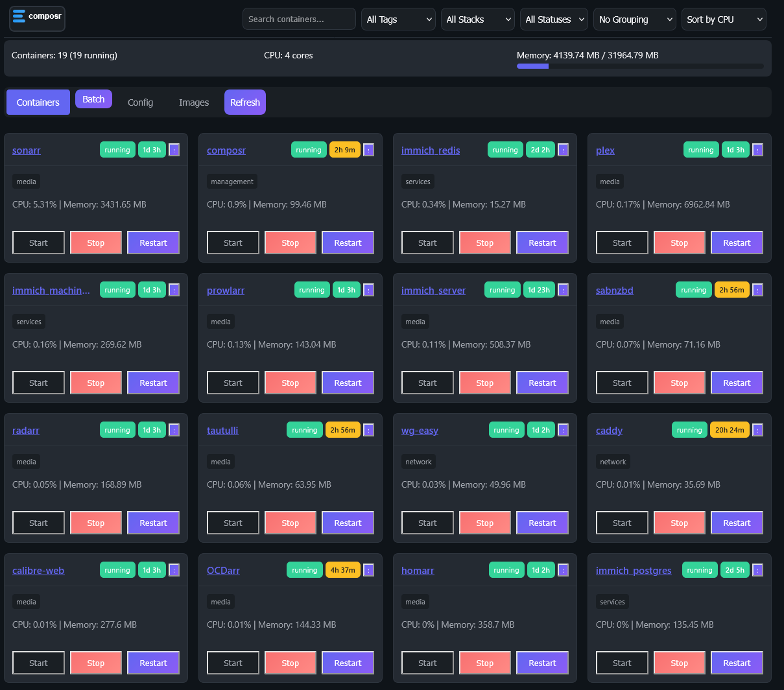Focus the Search containers field

299,19
